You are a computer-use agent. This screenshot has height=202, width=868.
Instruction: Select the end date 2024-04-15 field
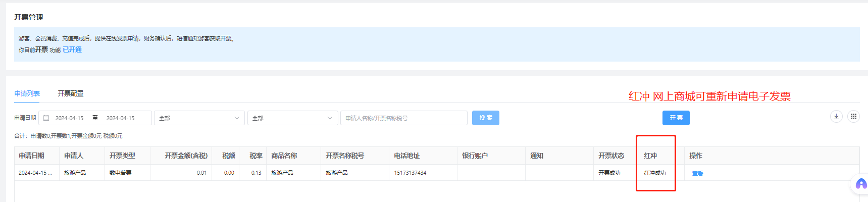tap(121, 118)
